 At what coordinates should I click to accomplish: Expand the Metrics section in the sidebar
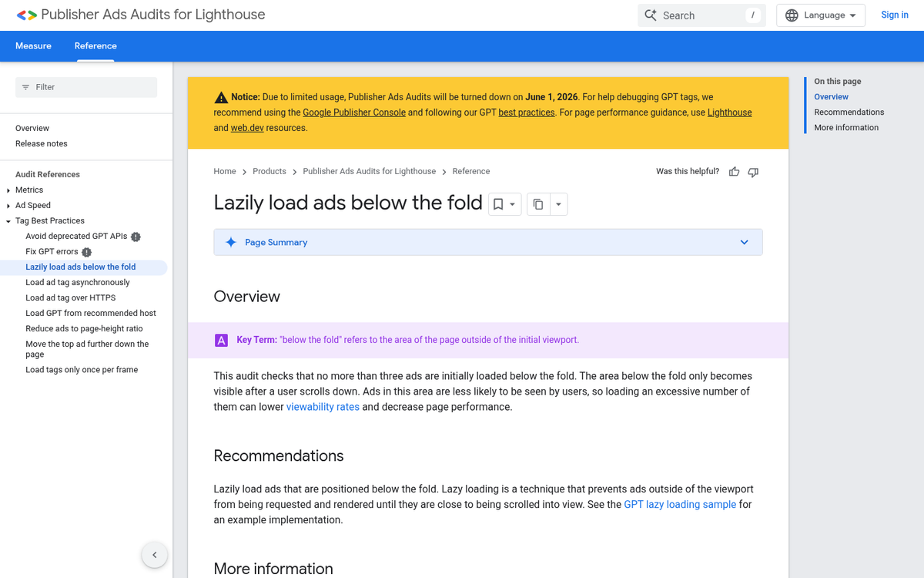(x=9, y=190)
